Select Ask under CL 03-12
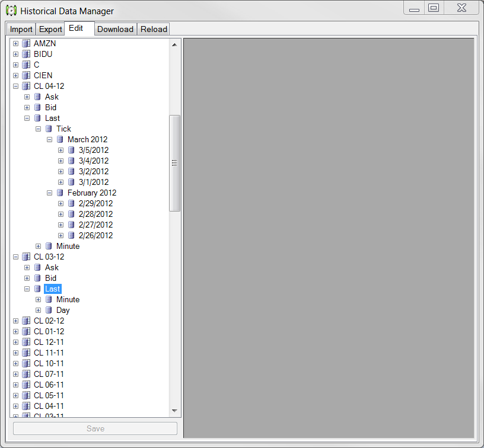Viewport: 484px width, 448px height. (52, 268)
